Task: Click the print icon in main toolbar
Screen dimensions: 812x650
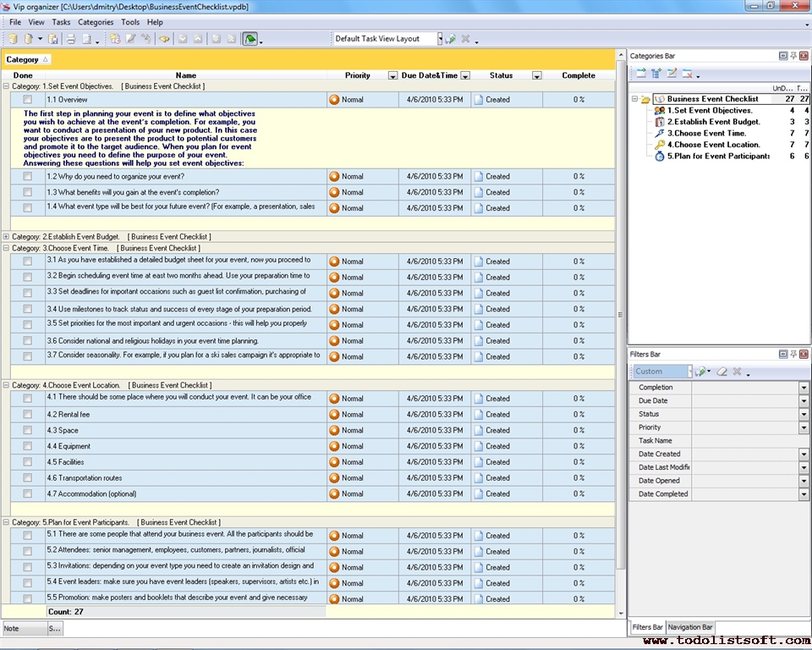Action: click(71, 39)
